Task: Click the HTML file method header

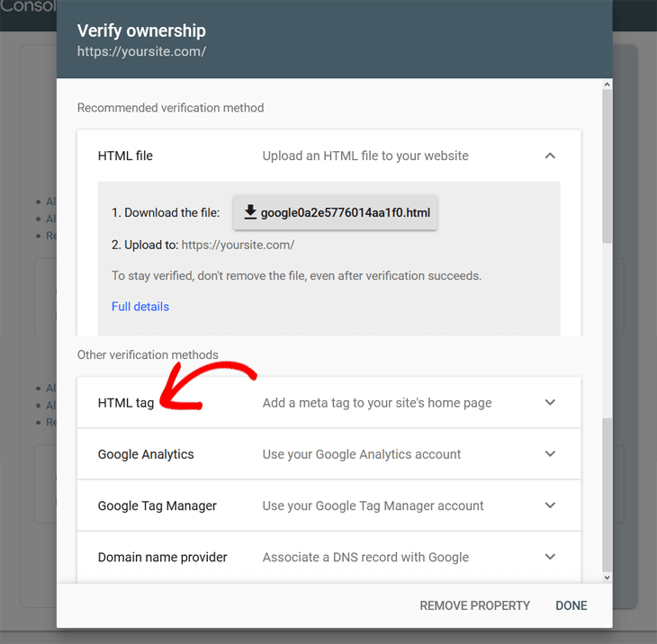Action: pyautogui.click(x=125, y=156)
